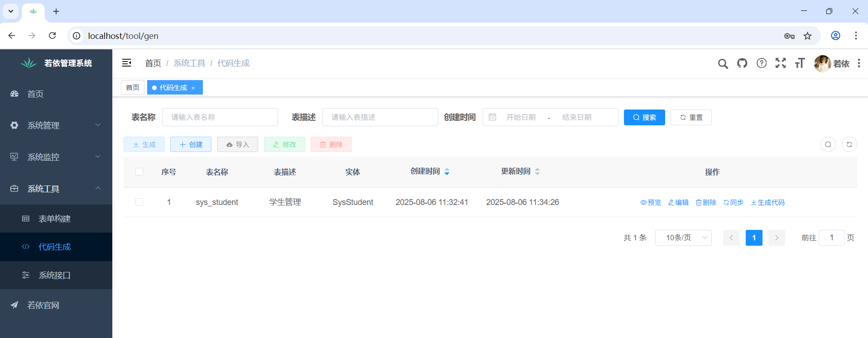Screen dimensions: 868x338
Task: Click the blue 搜索 button
Action: pyautogui.click(x=644, y=117)
